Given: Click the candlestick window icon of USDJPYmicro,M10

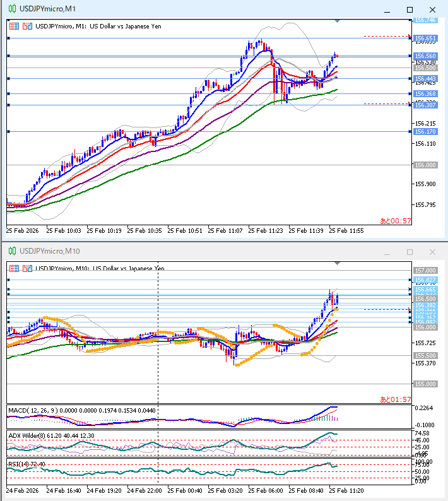Looking at the screenshot, I should pyautogui.click(x=11, y=251).
